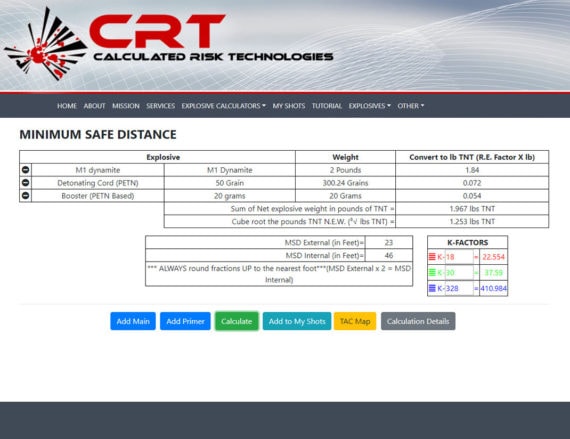Screen dimensions: 570x439
Task: Open the yellow TAC Map button
Action: (x=355, y=321)
